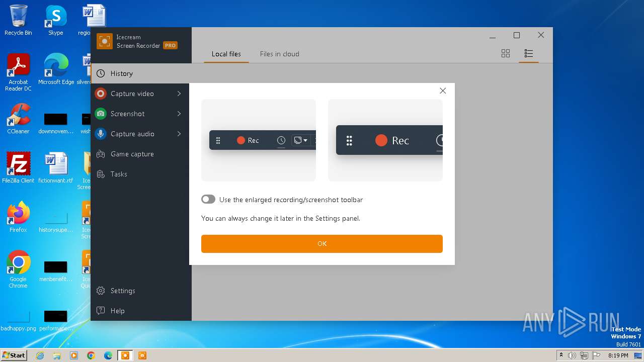
Task: Click the Settings gear icon
Action: coord(101,291)
